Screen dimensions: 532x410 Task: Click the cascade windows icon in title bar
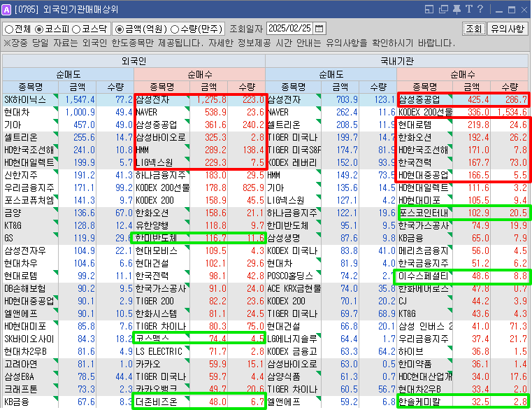pyautogui.click(x=443, y=9)
